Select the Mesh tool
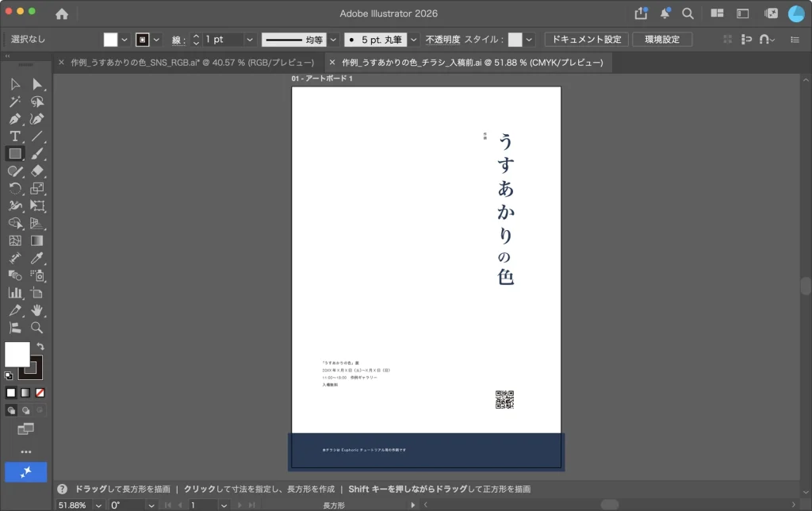Screen dimensions: 812x511 pos(15,240)
